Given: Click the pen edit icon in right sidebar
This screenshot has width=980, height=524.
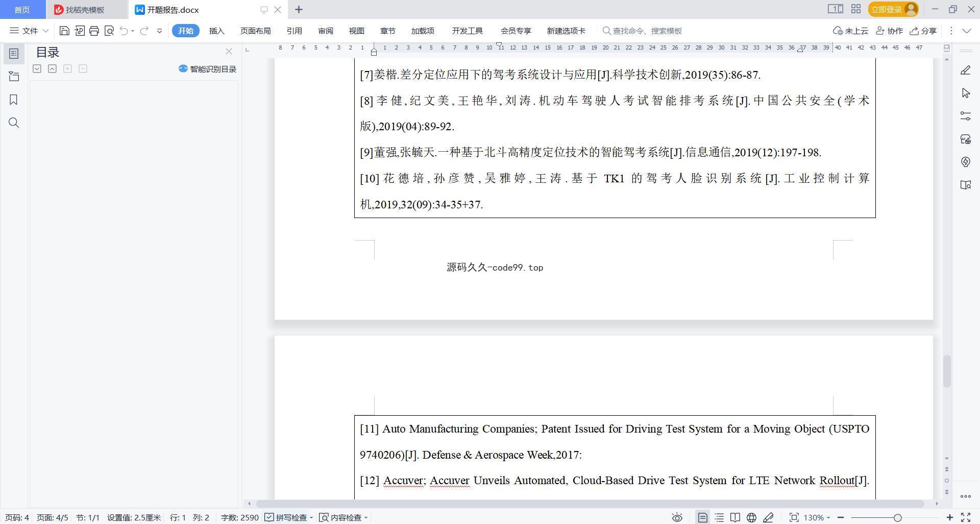Looking at the screenshot, I should pos(965,70).
